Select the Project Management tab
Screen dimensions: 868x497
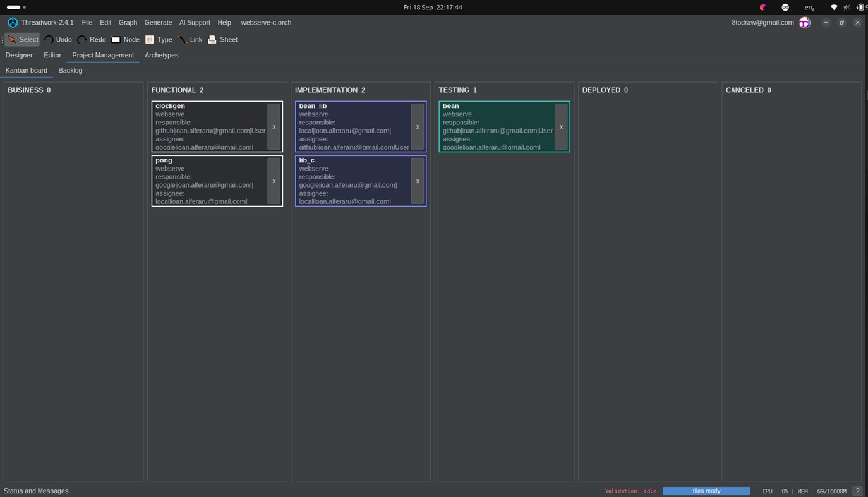(x=103, y=56)
